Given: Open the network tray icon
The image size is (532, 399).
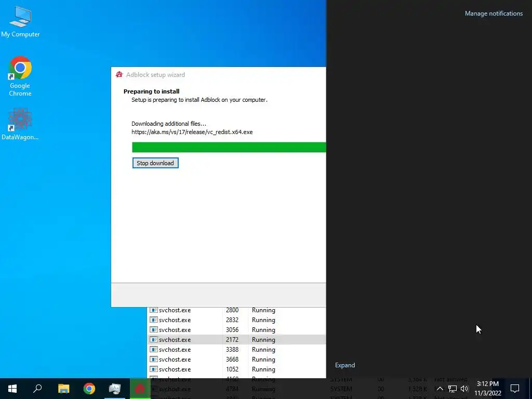Looking at the screenshot, I should click(x=452, y=389).
